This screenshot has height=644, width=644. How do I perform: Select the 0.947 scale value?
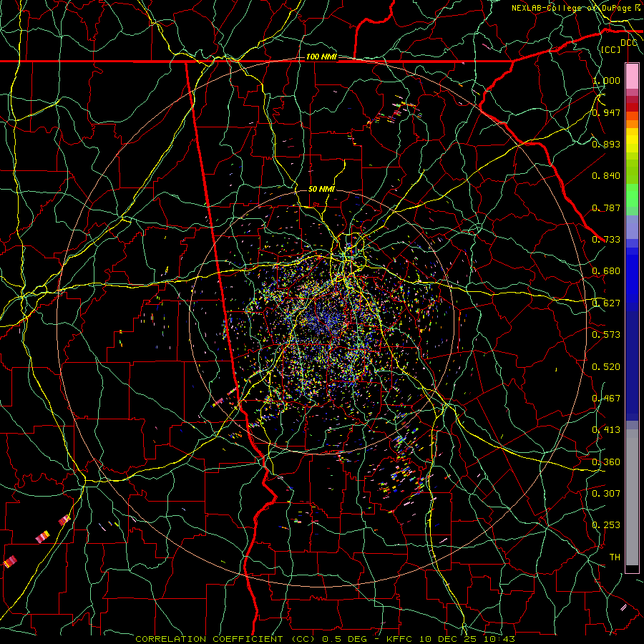pos(606,112)
